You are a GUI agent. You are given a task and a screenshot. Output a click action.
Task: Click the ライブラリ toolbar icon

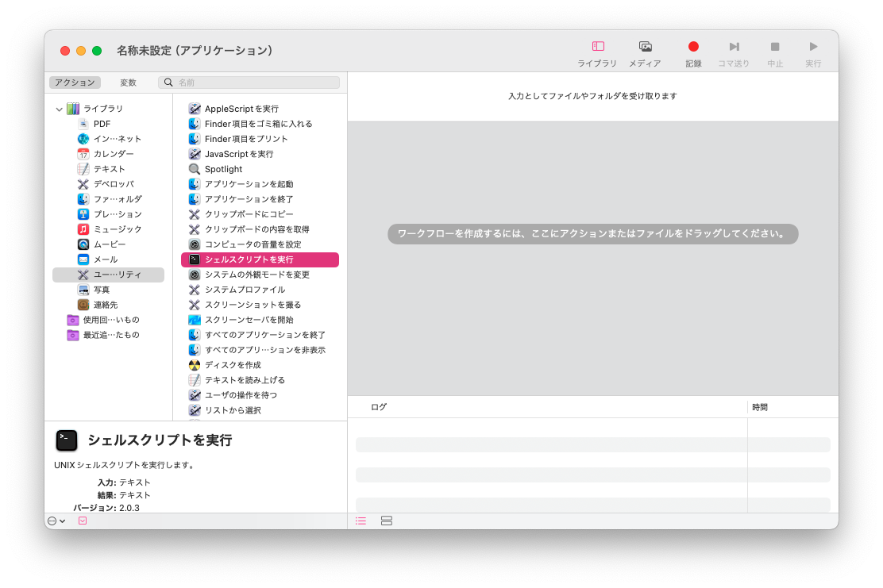tap(597, 48)
